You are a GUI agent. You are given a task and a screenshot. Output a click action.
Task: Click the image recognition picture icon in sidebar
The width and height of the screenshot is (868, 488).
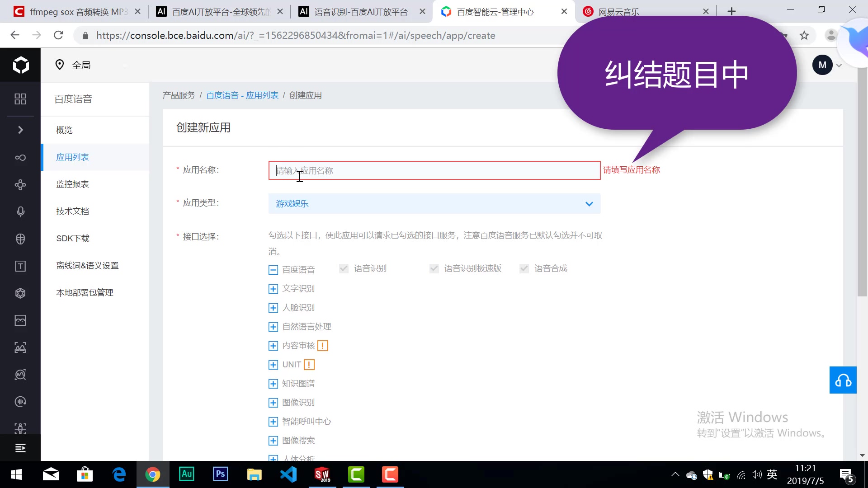tap(20, 320)
